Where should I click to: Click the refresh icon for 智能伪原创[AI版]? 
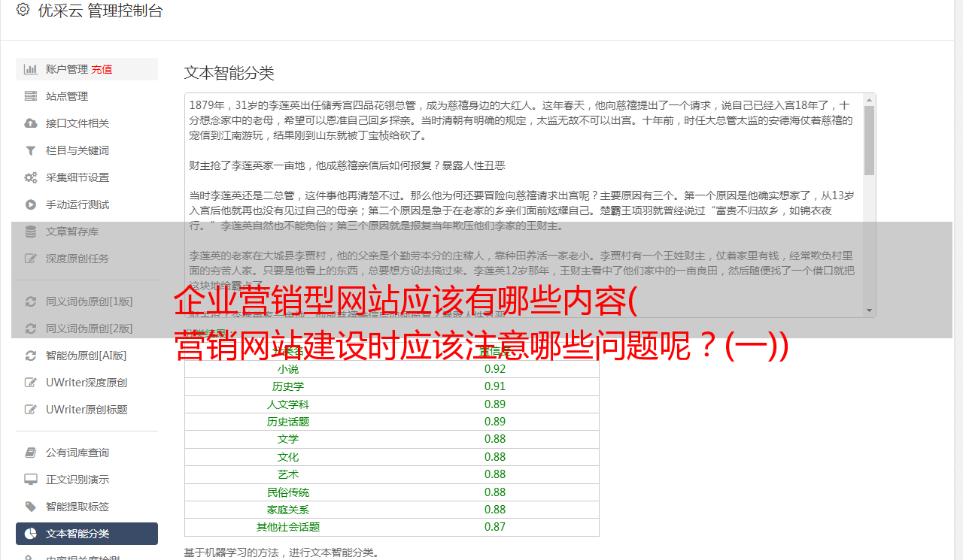tap(31, 356)
